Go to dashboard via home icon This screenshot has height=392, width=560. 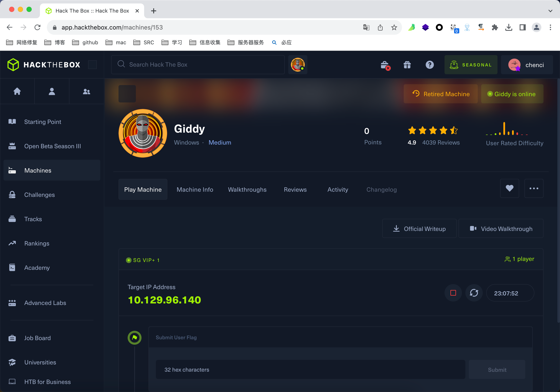click(17, 91)
